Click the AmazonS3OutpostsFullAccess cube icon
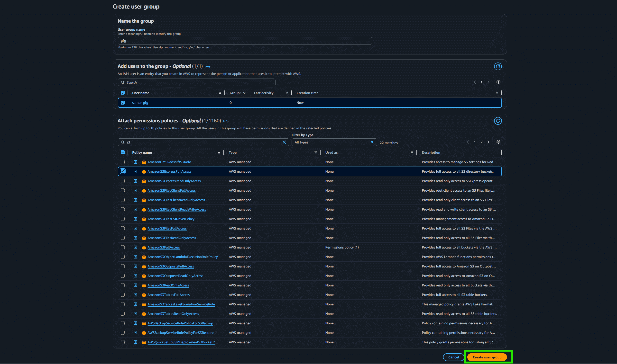617x364 pixels. coord(144,266)
